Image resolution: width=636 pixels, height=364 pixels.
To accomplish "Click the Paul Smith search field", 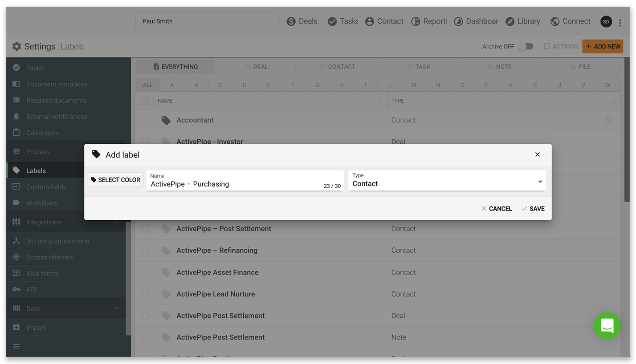I will [x=207, y=21].
